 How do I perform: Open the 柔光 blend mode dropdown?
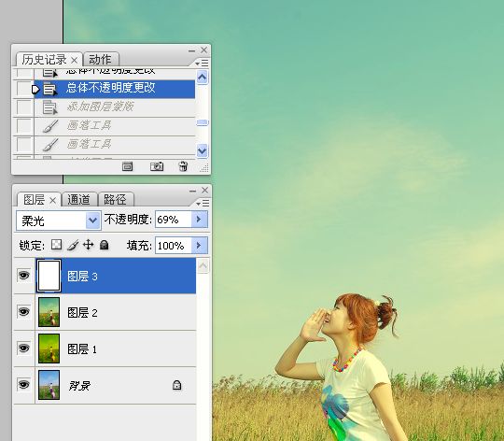tap(59, 220)
